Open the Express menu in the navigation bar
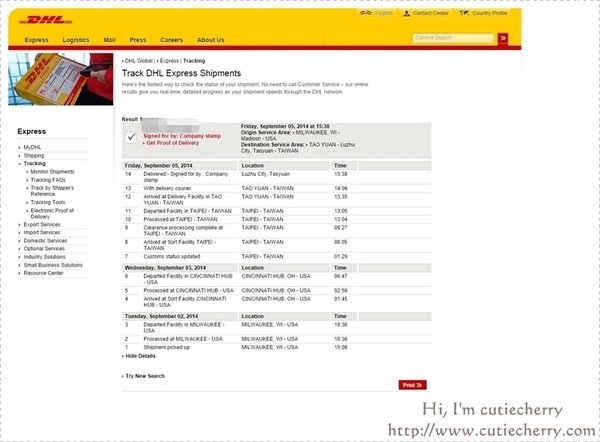This screenshot has width=600, height=442. [x=36, y=40]
